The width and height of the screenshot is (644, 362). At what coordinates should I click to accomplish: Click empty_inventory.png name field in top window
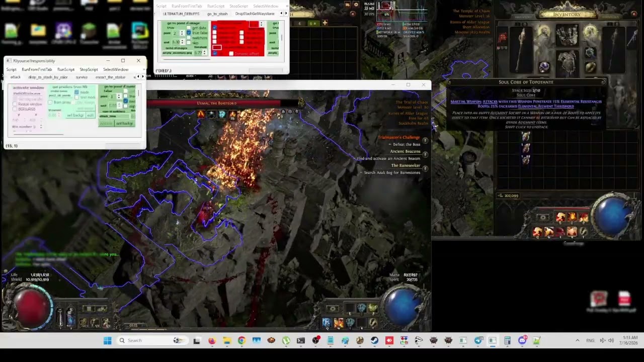point(177,53)
